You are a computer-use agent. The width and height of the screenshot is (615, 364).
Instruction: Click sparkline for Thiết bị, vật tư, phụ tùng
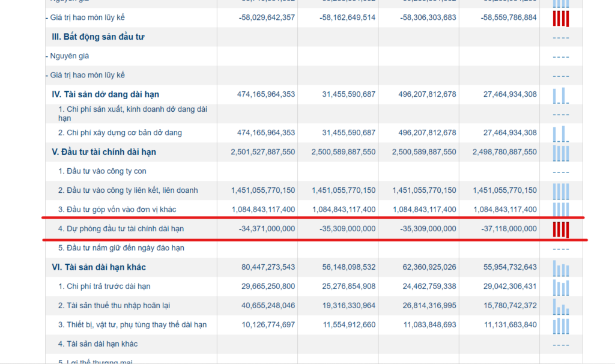(561, 326)
